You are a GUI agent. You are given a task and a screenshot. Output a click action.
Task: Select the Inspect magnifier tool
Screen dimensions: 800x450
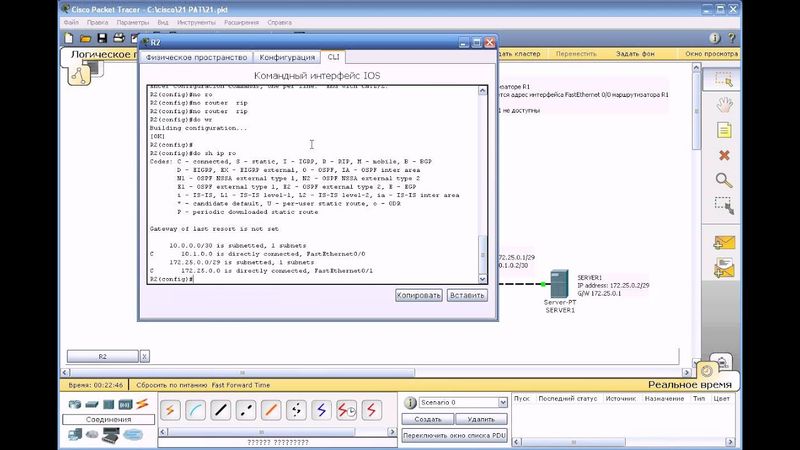click(x=723, y=180)
